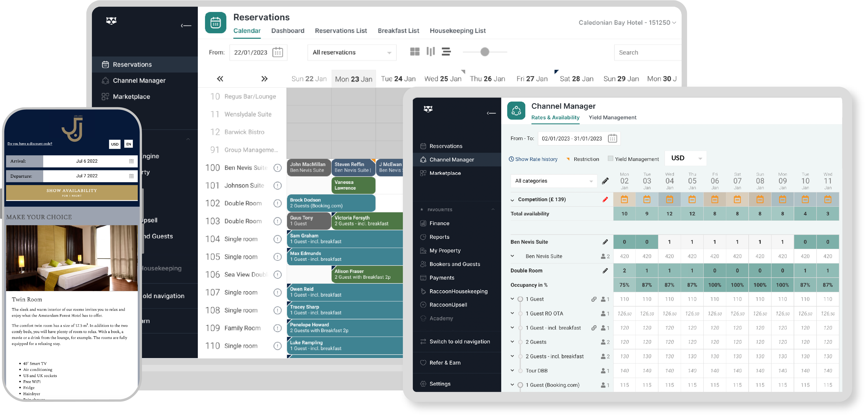
Task: Tick the Yield Management checkbox
Action: pyautogui.click(x=610, y=159)
